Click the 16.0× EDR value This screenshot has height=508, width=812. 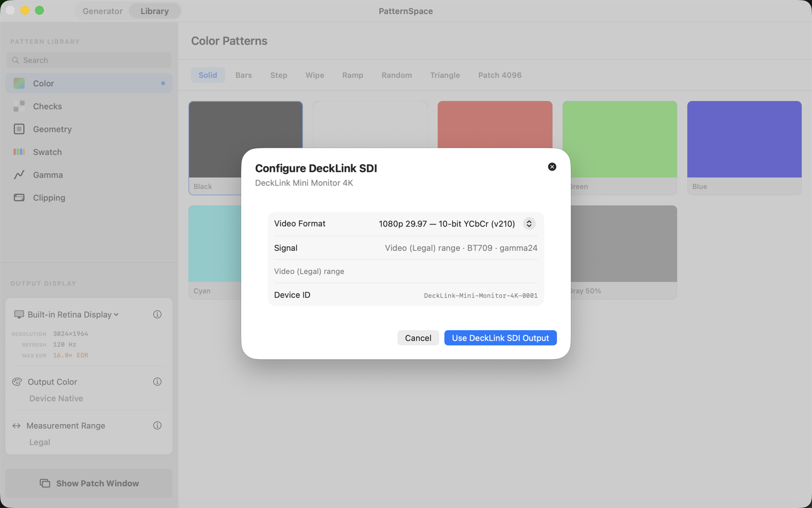point(71,355)
